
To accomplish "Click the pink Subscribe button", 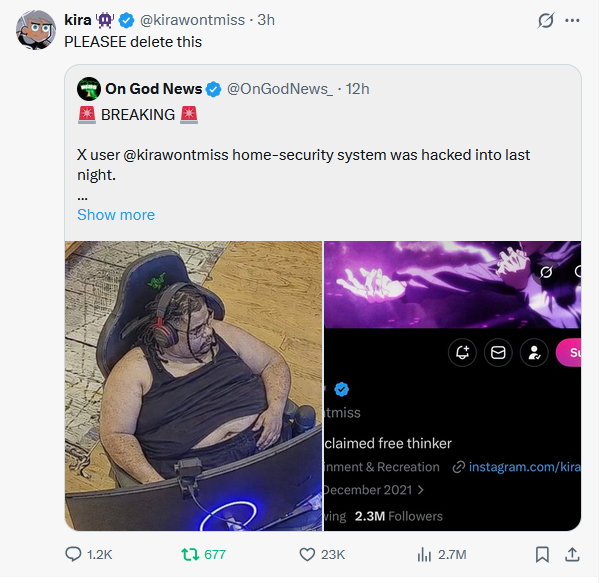I will [x=570, y=352].
